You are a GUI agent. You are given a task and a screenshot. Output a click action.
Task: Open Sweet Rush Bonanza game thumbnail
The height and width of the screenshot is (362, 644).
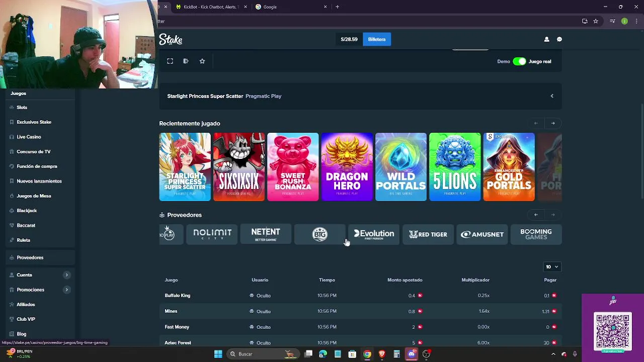(x=293, y=167)
